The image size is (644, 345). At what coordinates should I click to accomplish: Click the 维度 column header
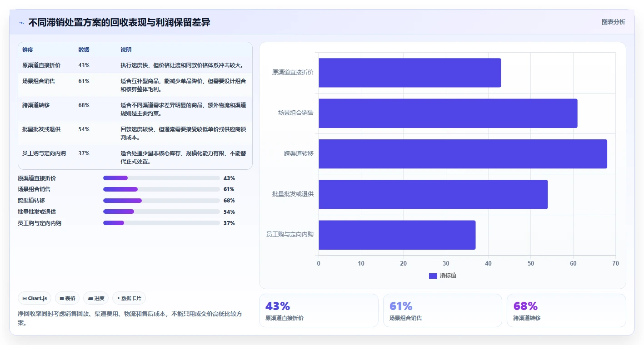(28, 50)
